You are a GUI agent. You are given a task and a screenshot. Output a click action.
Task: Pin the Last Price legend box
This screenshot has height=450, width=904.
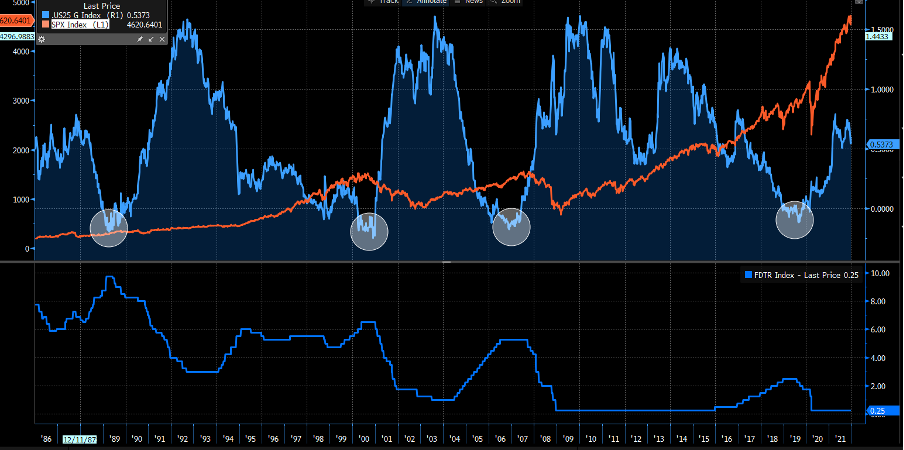tap(140, 39)
